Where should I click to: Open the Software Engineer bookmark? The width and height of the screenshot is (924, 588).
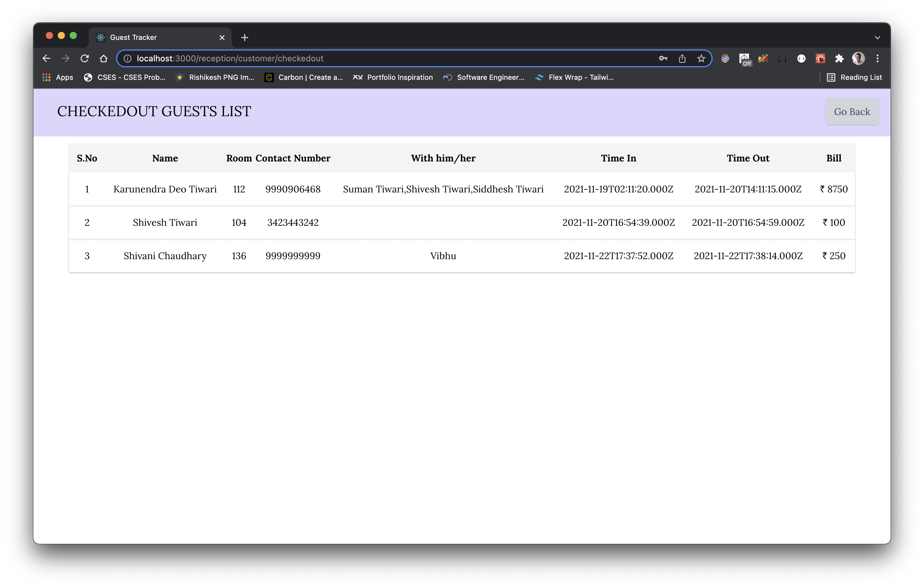tap(484, 77)
